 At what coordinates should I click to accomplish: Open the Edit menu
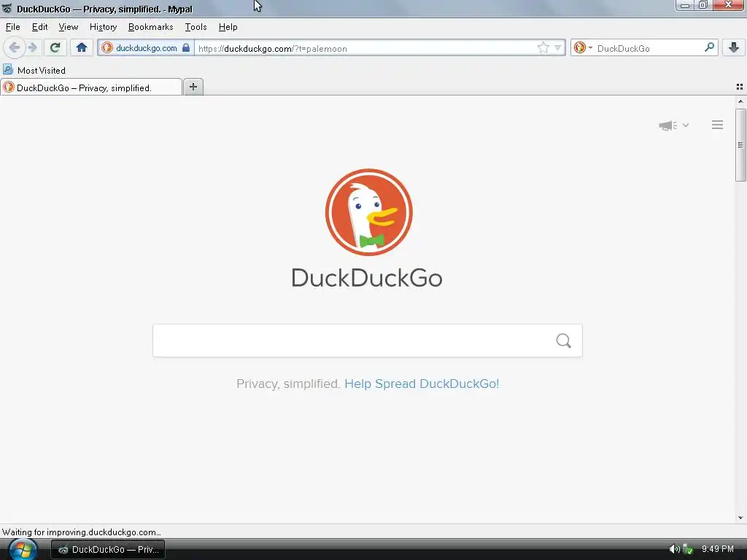[39, 27]
